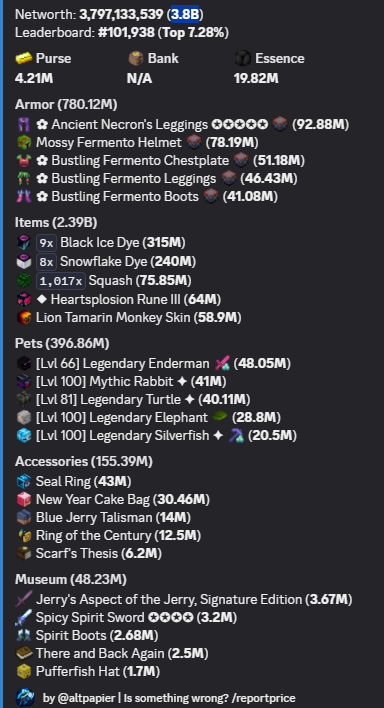Click the highlighted 3.8B networth text

tap(185, 14)
